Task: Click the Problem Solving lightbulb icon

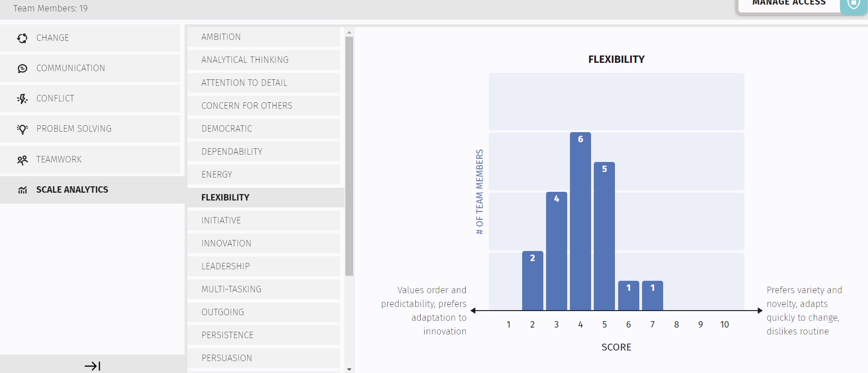Action: coord(22,129)
